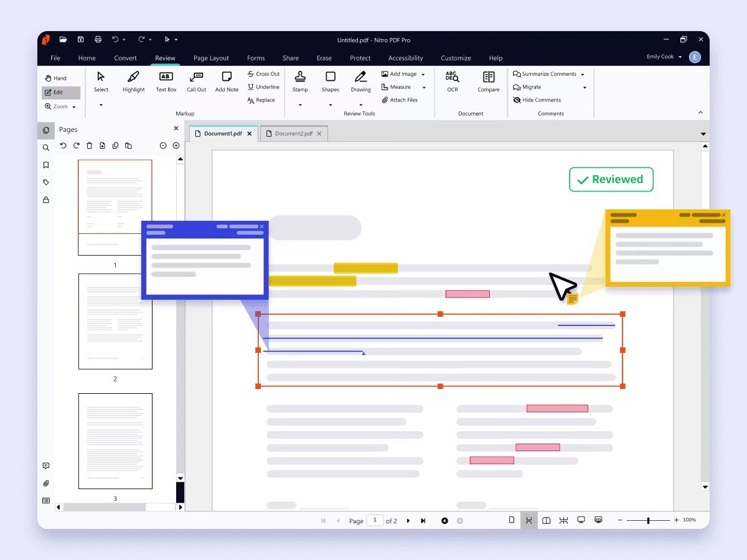Save the document using the disk icon

pos(80,39)
